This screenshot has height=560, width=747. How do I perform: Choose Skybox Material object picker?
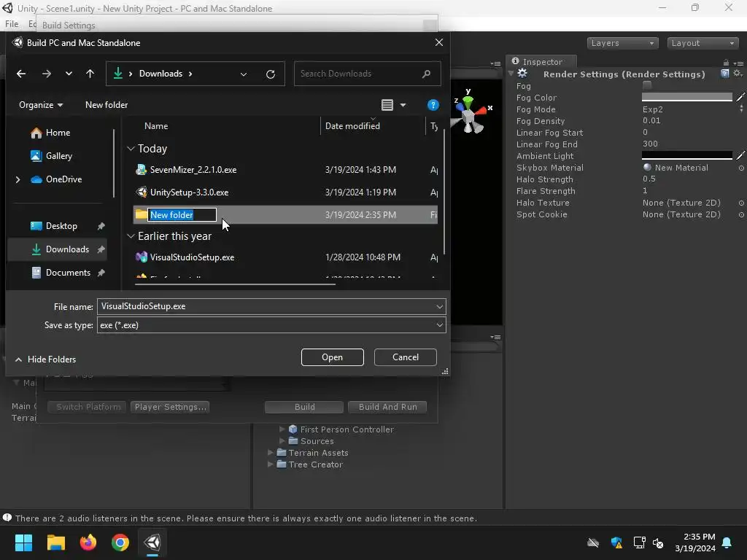(741, 168)
